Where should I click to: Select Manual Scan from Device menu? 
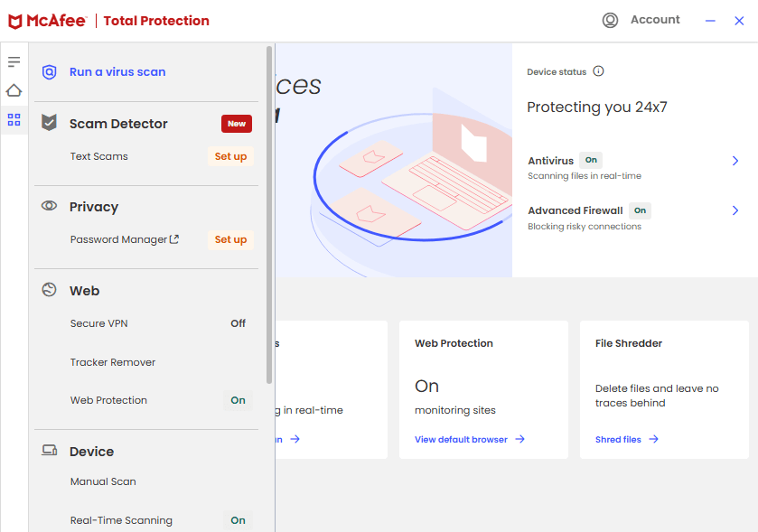point(103,481)
